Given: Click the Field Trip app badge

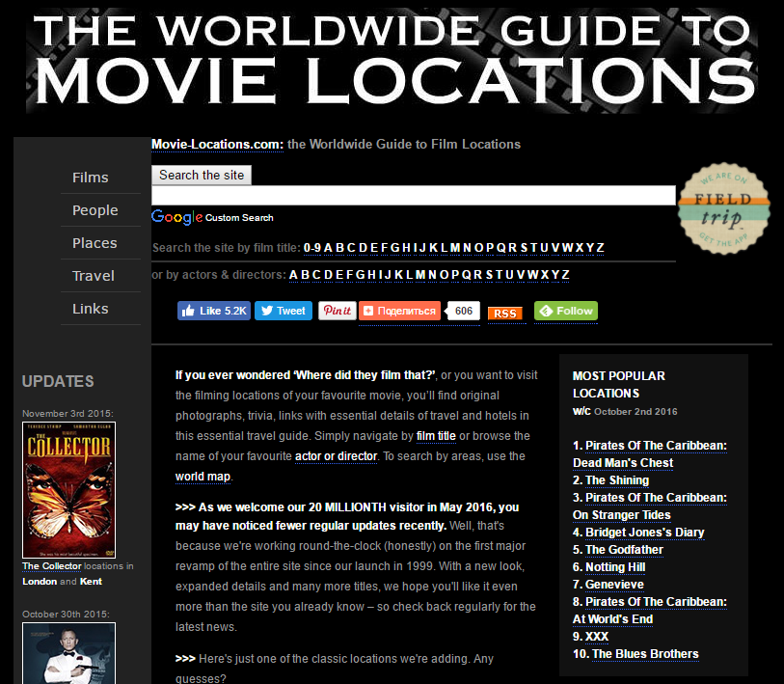Looking at the screenshot, I should [723, 208].
